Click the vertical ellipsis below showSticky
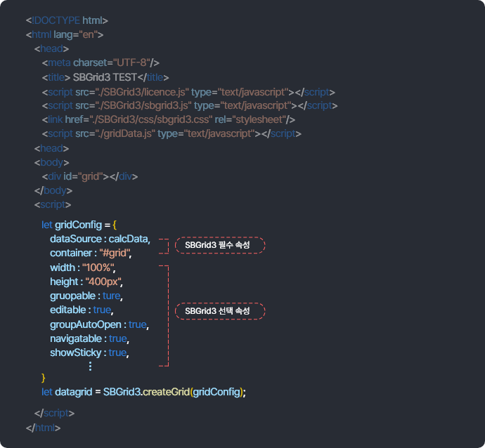Screen dimensions: 485x448 (x=90, y=366)
